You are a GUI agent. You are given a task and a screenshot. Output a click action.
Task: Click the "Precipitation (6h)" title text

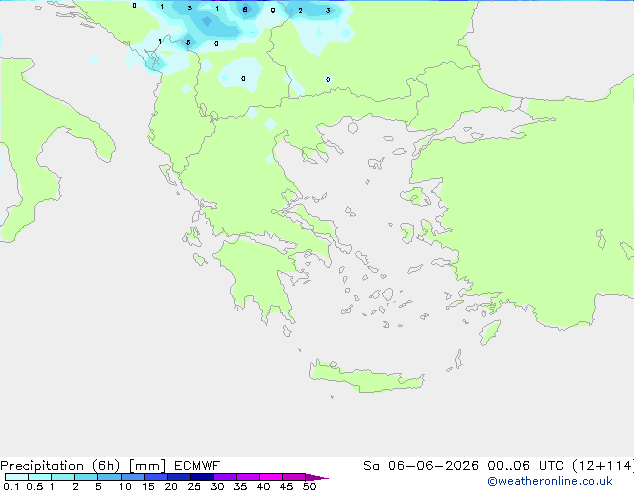tap(60, 466)
